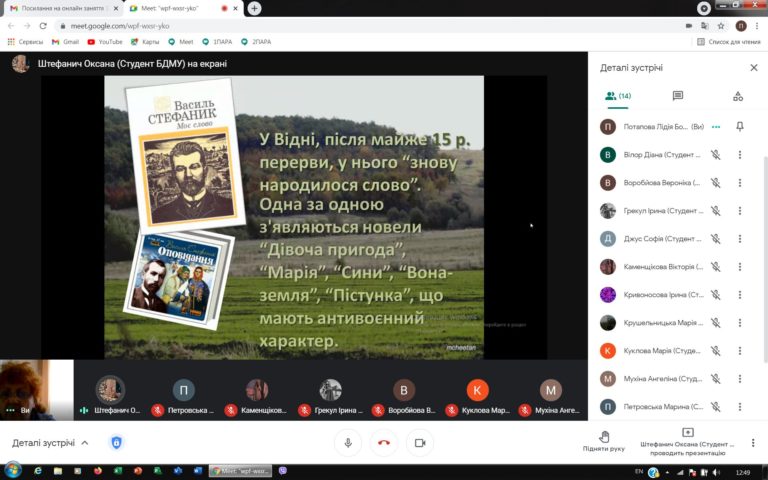Mute icon for Кривоносова Ірина

coord(716,294)
